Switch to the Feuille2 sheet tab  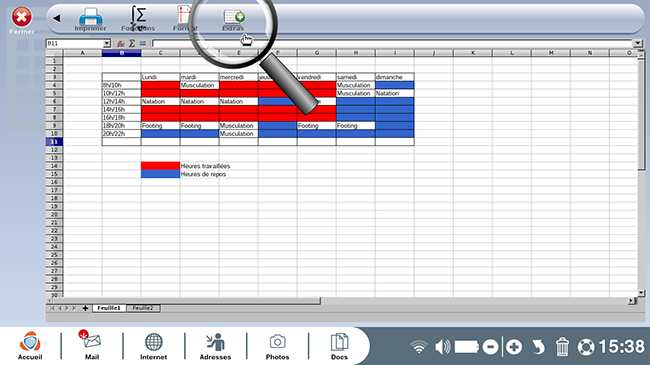(143, 308)
